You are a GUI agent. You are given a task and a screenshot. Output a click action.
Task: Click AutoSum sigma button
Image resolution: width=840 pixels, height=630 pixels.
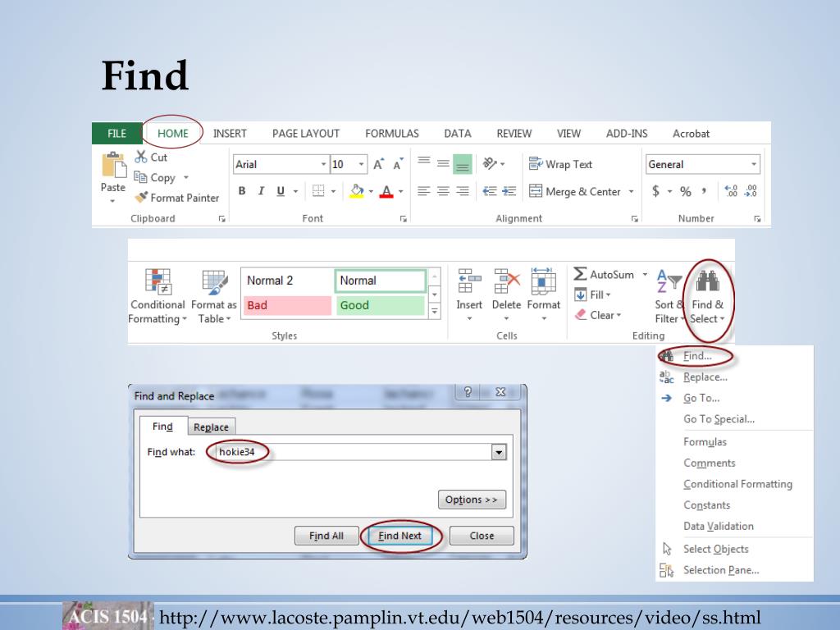pos(604,274)
